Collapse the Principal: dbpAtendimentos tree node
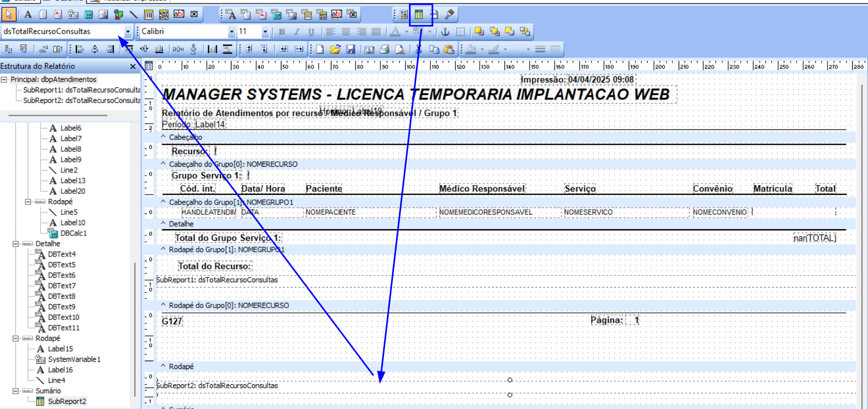 coord(4,79)
